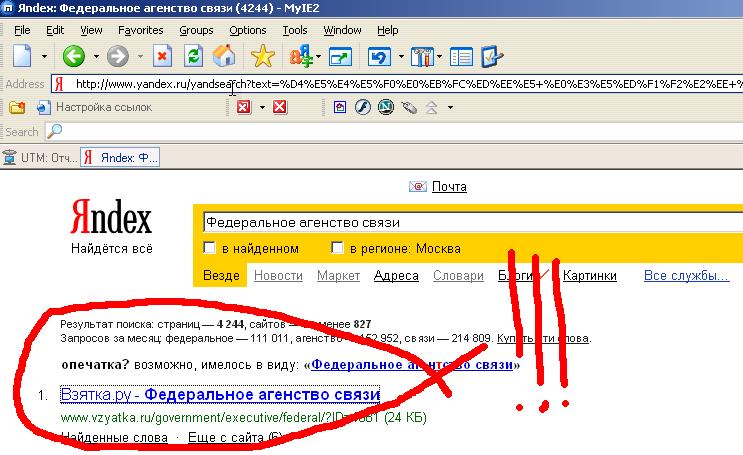Screen dimensions: 743x455
Task: Open the Словари search category
Action: pyautogui.click(x=458, y=276)
